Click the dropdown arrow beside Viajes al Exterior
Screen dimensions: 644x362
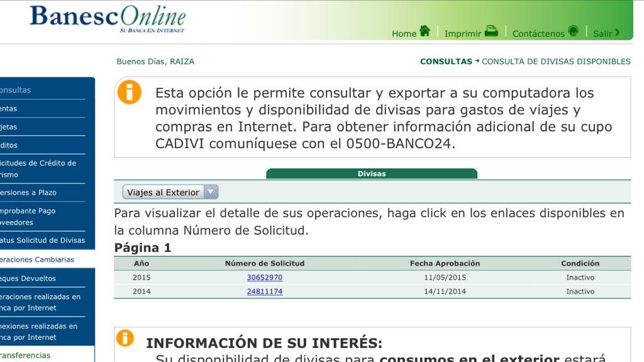(211, 192)
